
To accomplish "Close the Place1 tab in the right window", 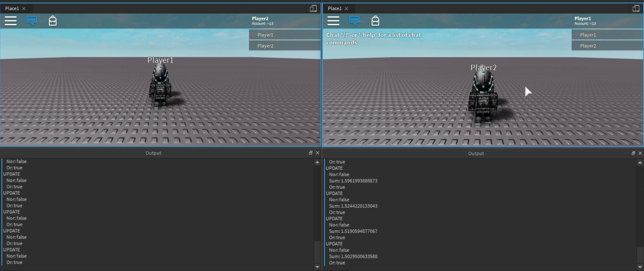I will tap(347, 9).
